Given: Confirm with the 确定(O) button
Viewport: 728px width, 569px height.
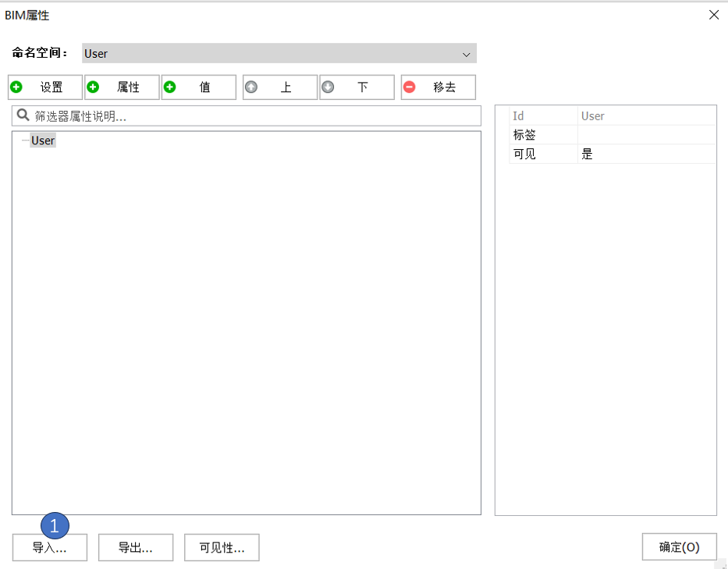Looking at the screenshot, I should point(680,546).
